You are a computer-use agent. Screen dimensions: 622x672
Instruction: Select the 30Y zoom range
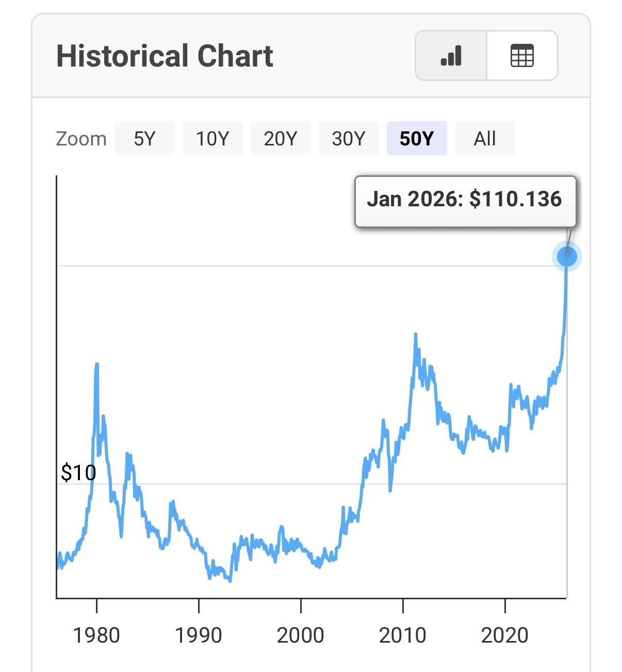(x=349, y=138)
